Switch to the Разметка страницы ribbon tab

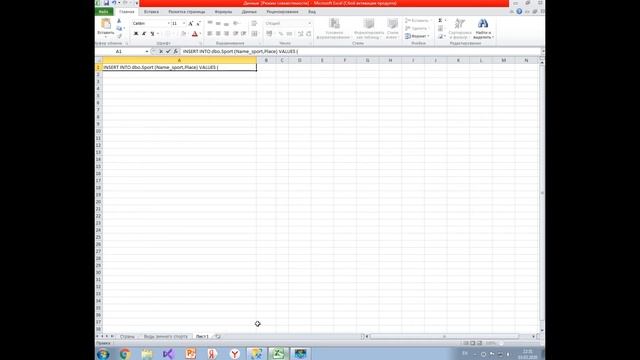[187, 12]
